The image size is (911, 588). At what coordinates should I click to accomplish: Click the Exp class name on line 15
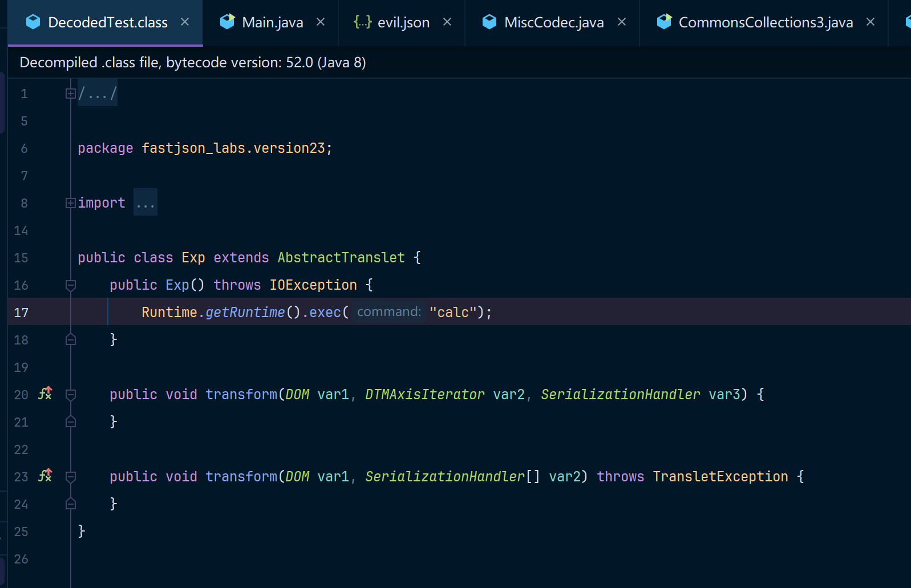pos(193,258)
